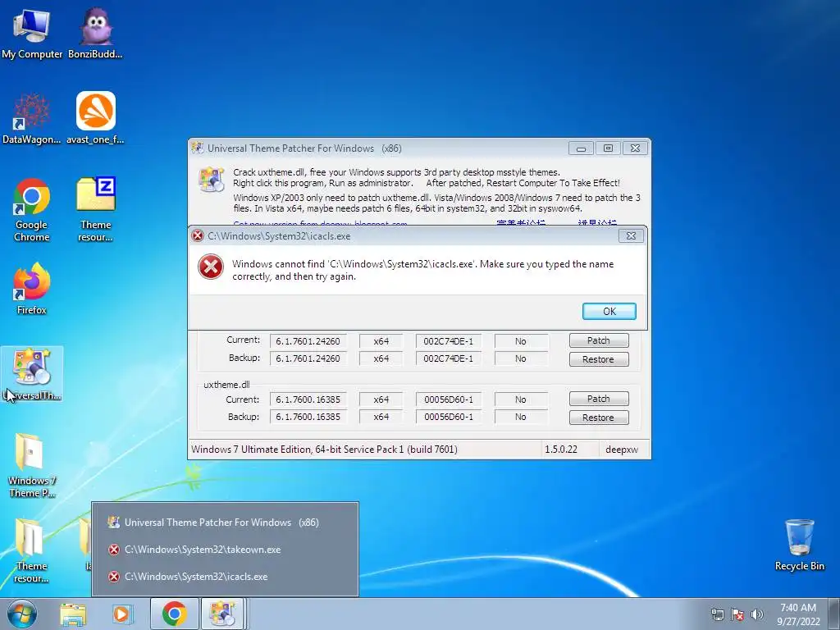The height and width of the screenshot is (630, 840).
Task: Click Restore for uxtheme.dll backup
Action: (x=598, y=418)
